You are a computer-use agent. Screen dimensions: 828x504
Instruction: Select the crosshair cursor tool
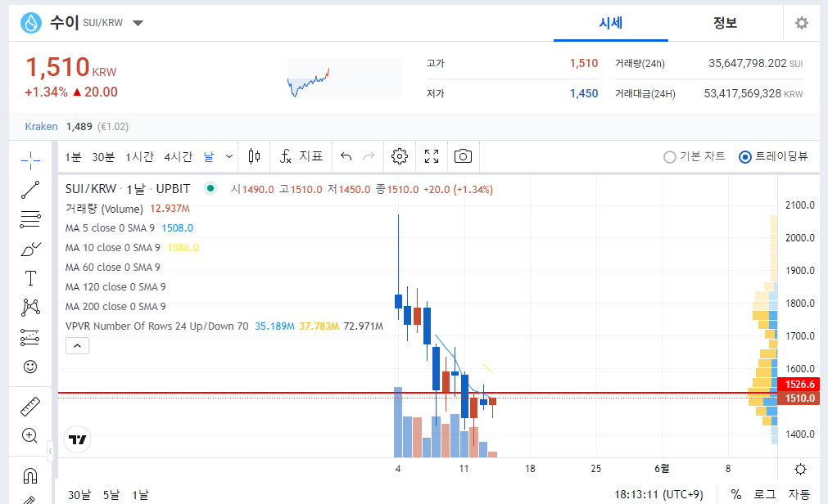point(30,160)
